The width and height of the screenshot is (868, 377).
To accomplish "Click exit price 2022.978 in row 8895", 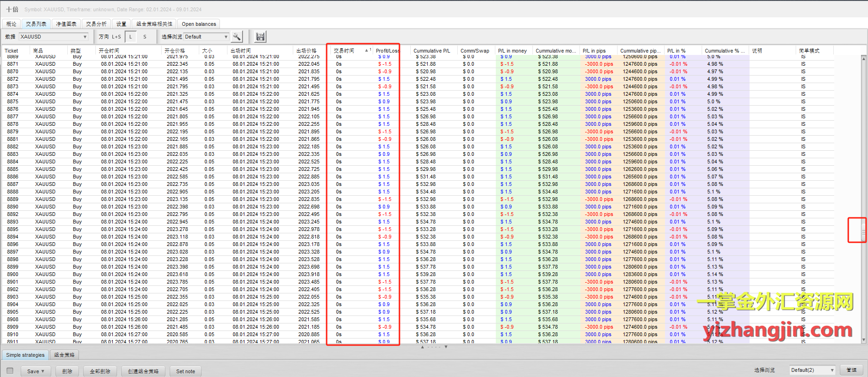I will [309, 229].
